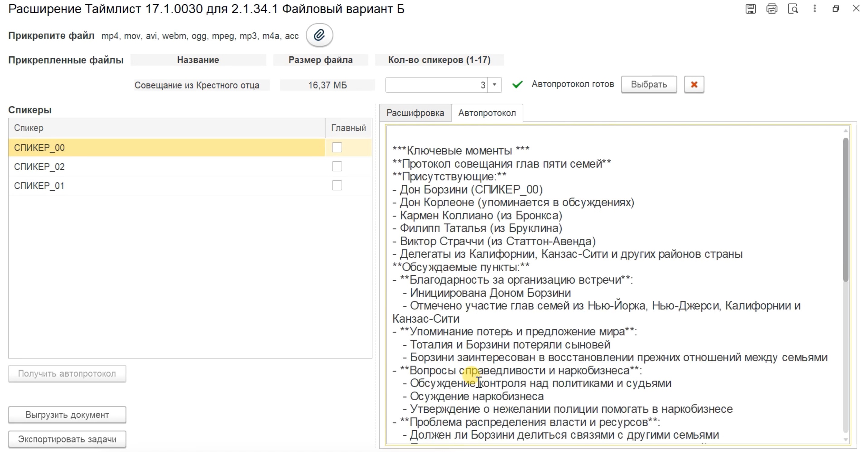The height and width of the screenshot is (452, 868).
Task: Click the printer icon in title bar
Action: pyautogui.click(x=772, y=8)
